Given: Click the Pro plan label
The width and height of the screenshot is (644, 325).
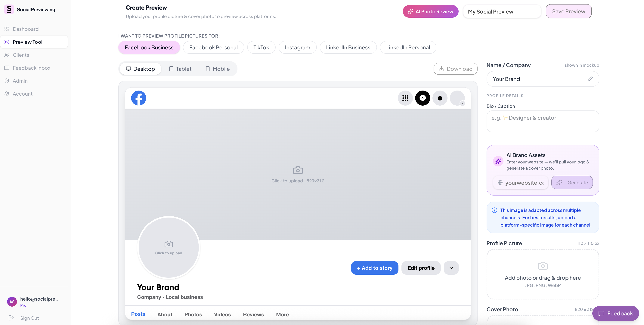Looking at the screenshot, I should coord(23,305).
